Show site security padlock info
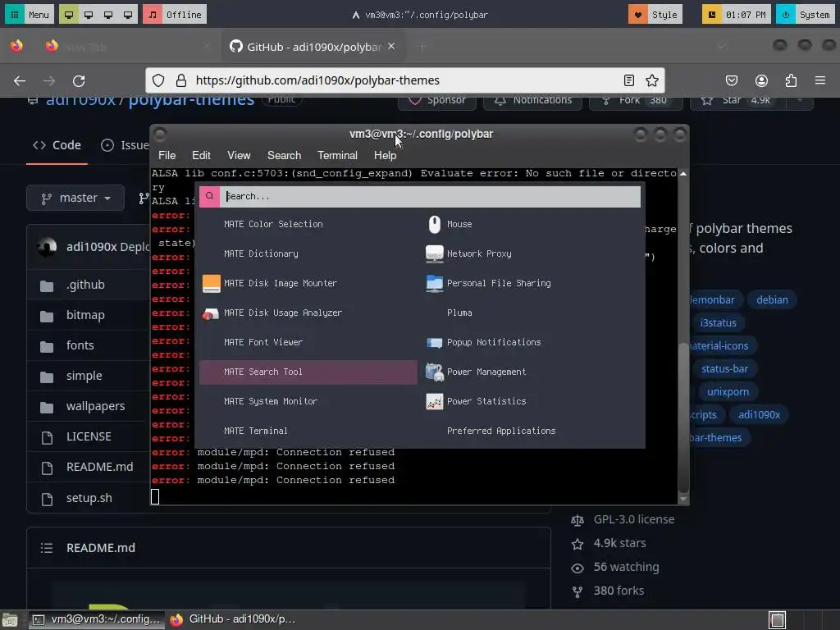Image resolution: width=840 pixels, height=630 pixels. click(181, 80)
